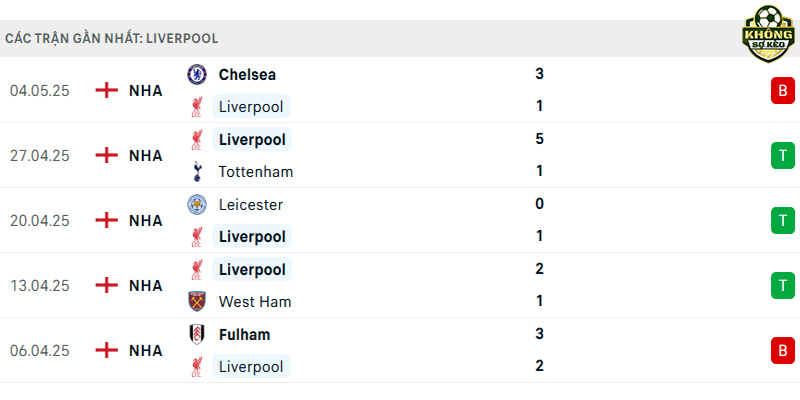Viewport: 800px width, 400px height.
Task: Click the 06.04.25 match date
Action: (x=40, y=351)
